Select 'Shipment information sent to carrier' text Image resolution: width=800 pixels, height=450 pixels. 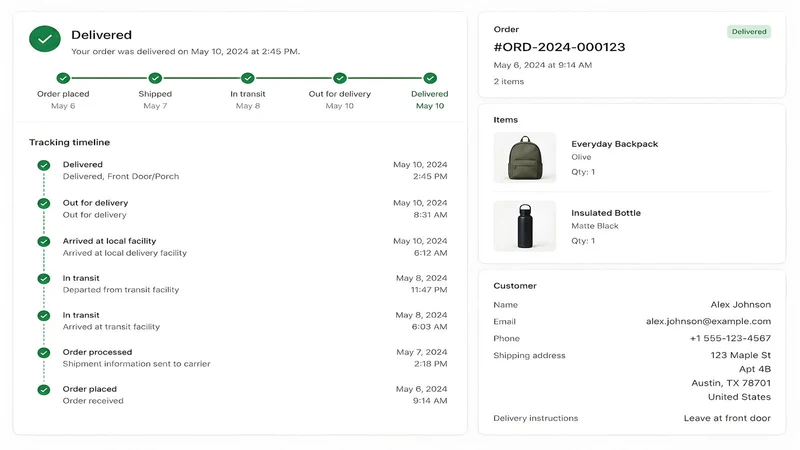click(x=136, y=364)
